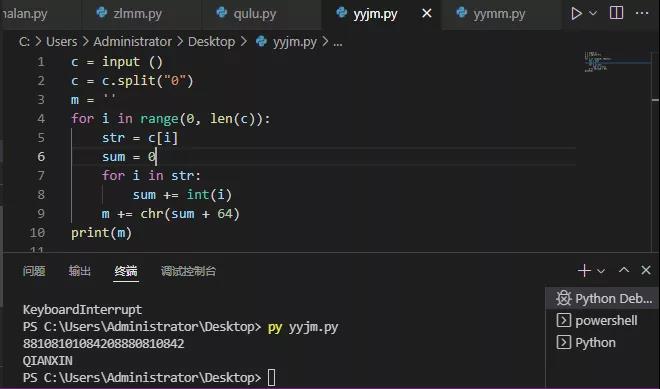Click terminal input number 881081010842...

tap(104, 344)
